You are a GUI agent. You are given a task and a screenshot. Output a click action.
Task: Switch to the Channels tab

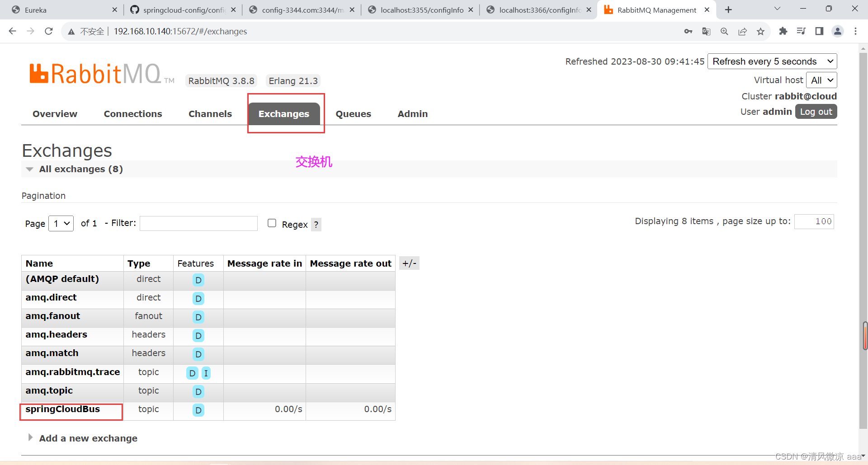point(210,114)
